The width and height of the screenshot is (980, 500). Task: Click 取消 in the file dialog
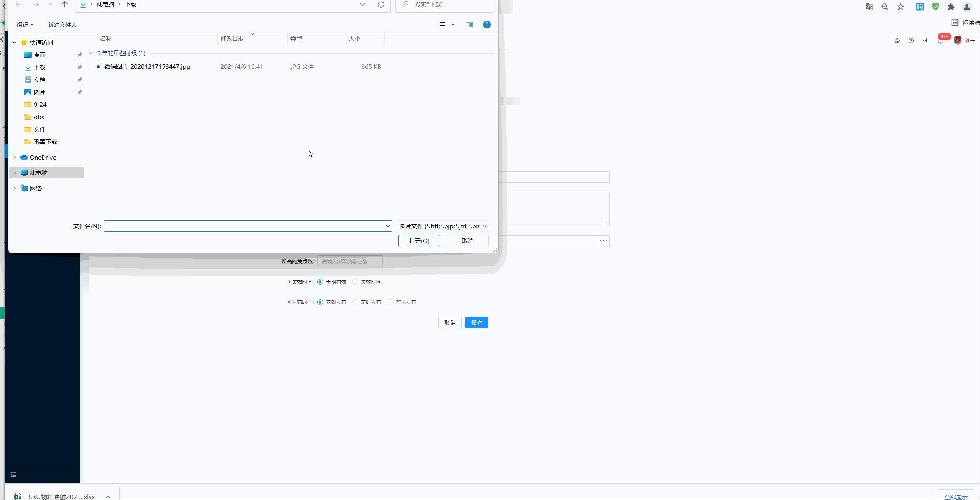coord(468,241)
